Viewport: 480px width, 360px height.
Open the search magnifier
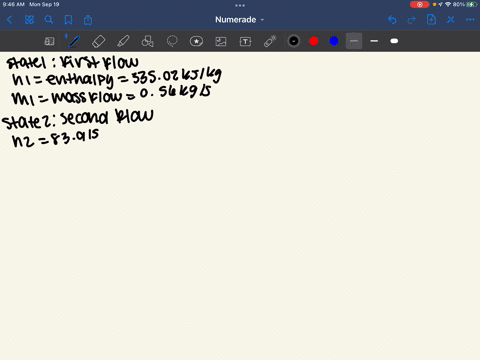click(49, 20)
